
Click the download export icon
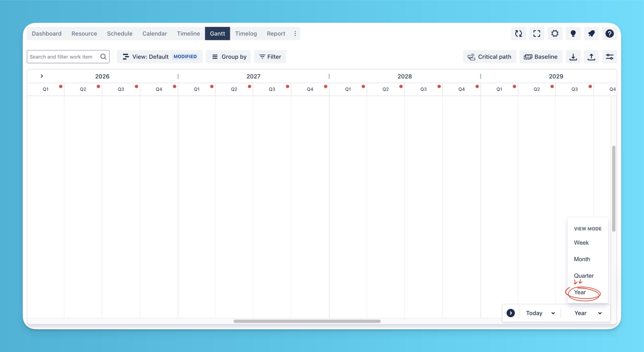[573, 57]
